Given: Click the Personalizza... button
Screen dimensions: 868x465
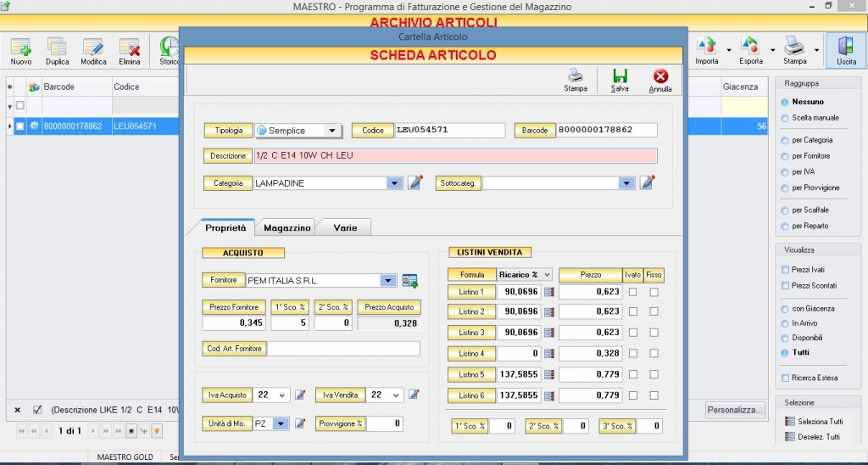Looking at the screenshot, I should click(x=736, y=410).
